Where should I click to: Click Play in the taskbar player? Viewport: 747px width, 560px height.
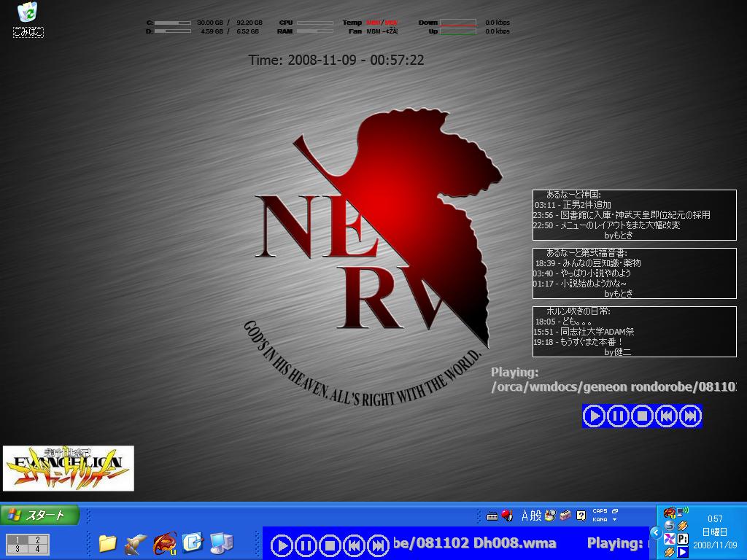(x=282, y=545)
